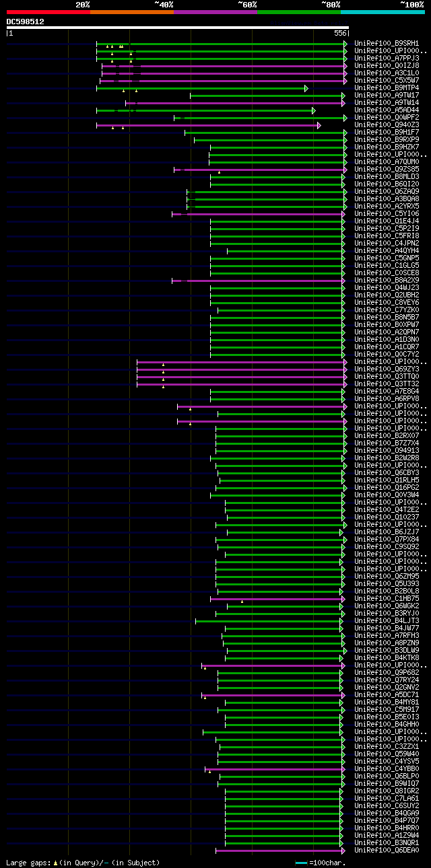Choose subject UniRef100_Q6ZAQ9
This screenshot has height=868, width=431.
387,192
